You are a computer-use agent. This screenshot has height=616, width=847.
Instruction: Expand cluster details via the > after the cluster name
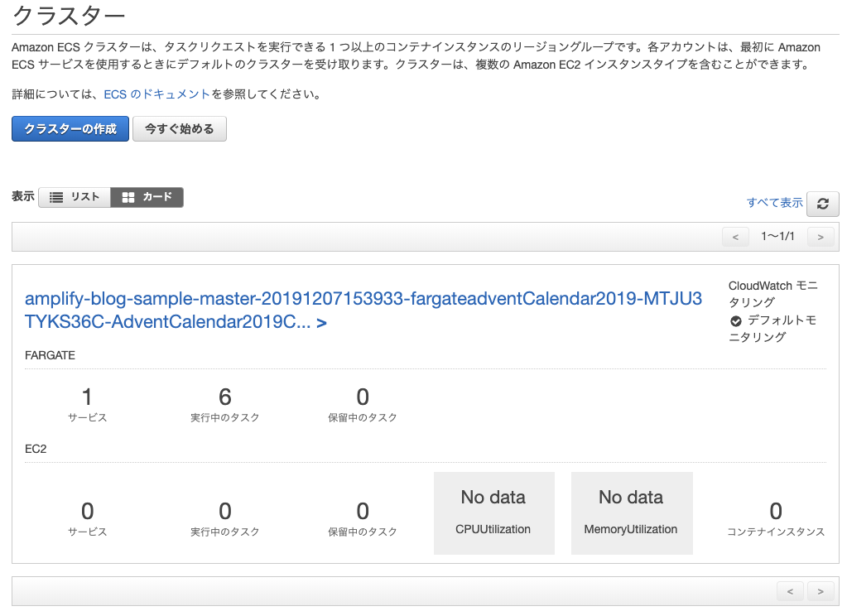pyautogui.click(x=324, y=323)
